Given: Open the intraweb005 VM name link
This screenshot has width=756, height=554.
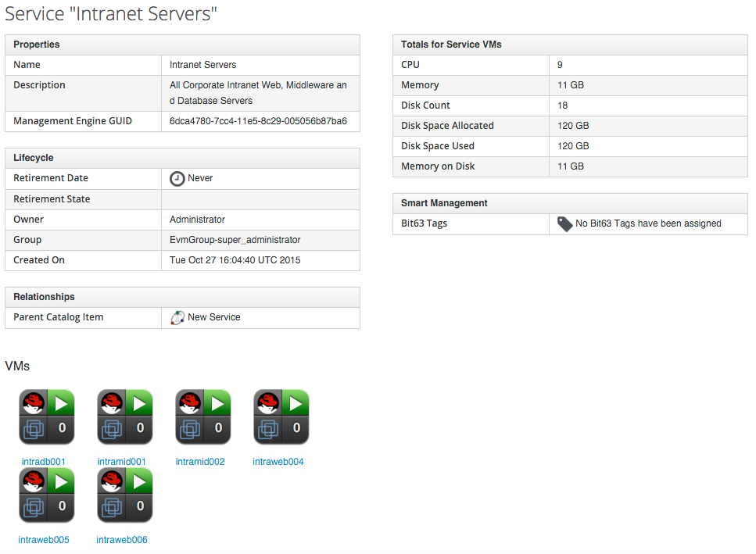Looking at the screenshot, I should (44, 540).
